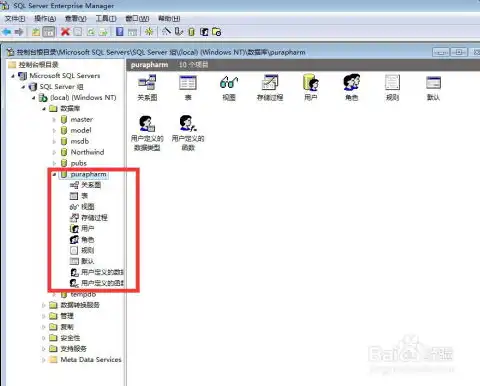Image resolution: width=480 pixels, height=386 pixels.
Task: Open the 用户 large icon in right pane
Action: click(x=311, y=88)
